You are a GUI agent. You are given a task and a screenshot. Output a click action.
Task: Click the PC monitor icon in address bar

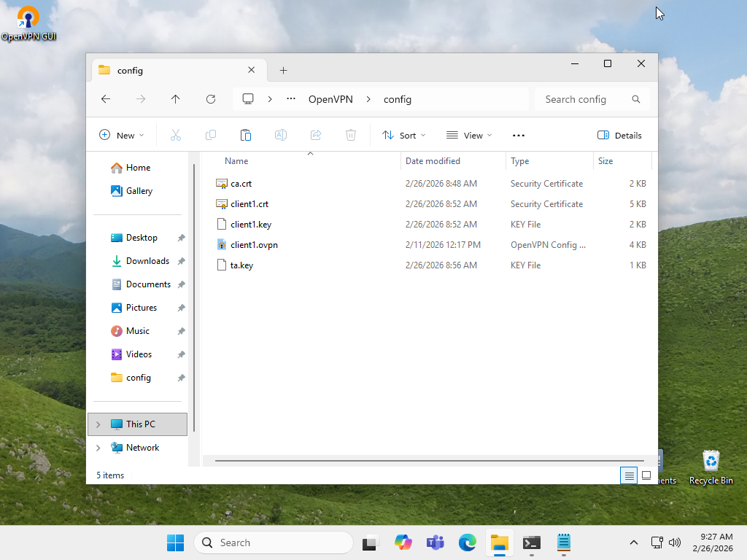click(248, 99)
